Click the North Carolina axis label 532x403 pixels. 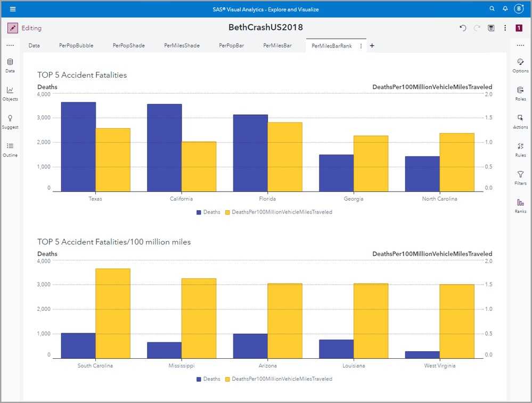coord(440,199)
